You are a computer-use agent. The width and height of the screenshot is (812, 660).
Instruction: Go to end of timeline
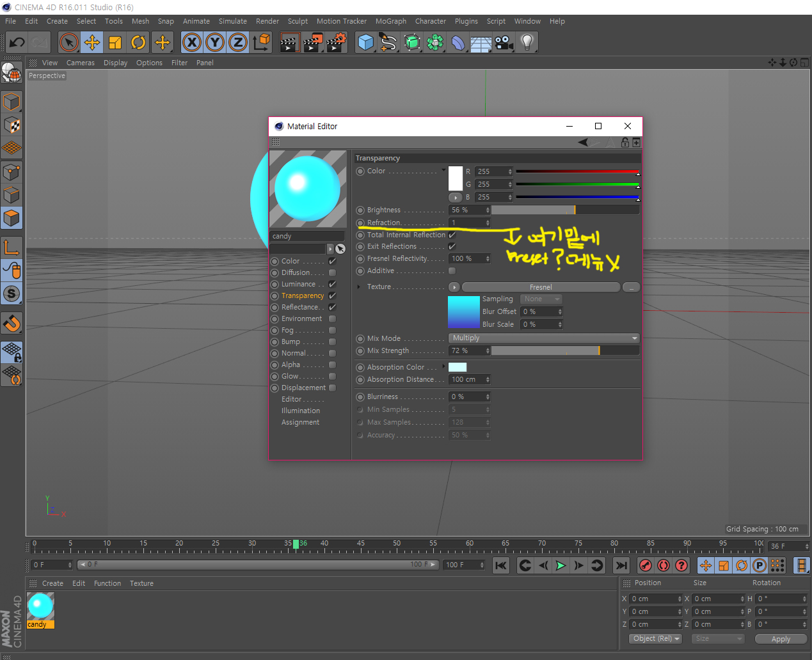621,565
